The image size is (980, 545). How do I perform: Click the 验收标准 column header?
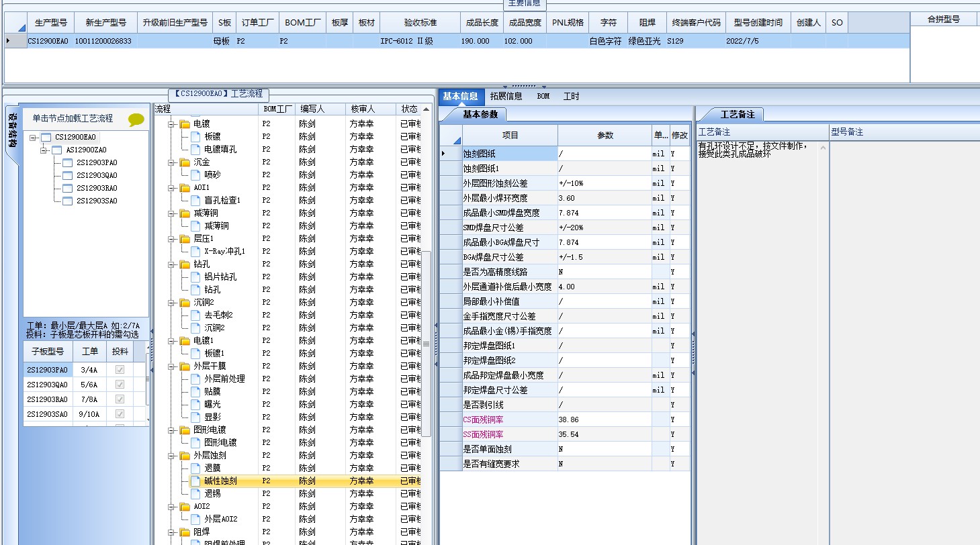pos(420,22)
